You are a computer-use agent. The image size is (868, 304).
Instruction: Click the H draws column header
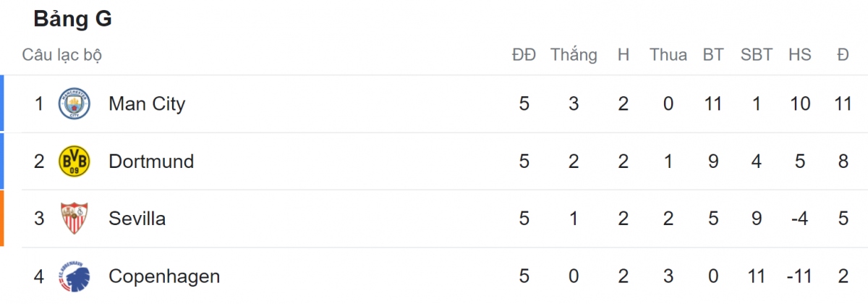(x=624, y=55)
